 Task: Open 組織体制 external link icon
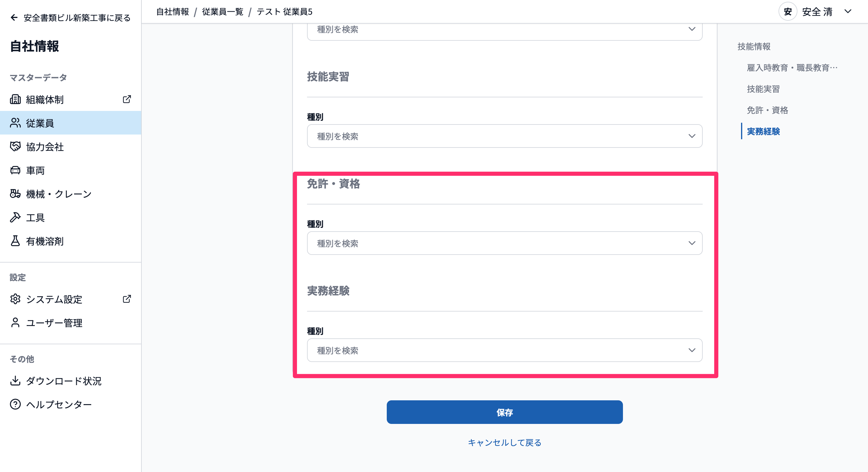coord(127,99)
